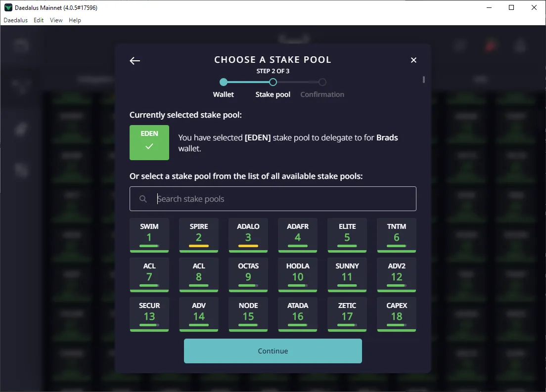Click the Daedalus app icon in title bar
Screen dimensions: 546x392
pos(8,7)
